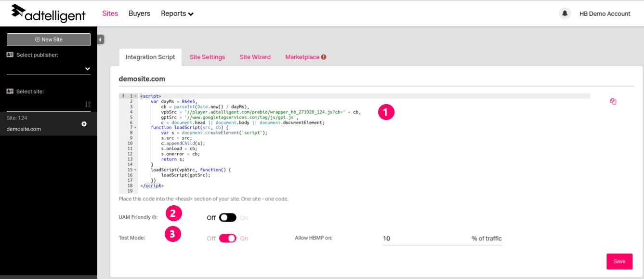Screen dimensions: 644x279
Task: Click inside the script code editor
Action: [x=354, y=143]
